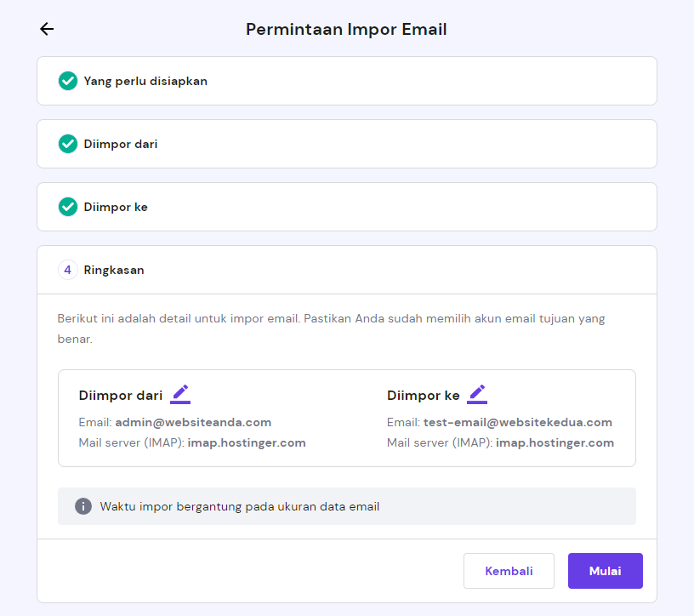This screenshot has height=616, width=694.
Task: Click the step number 4 badge on Ringkasan
Action: point(67,269)
